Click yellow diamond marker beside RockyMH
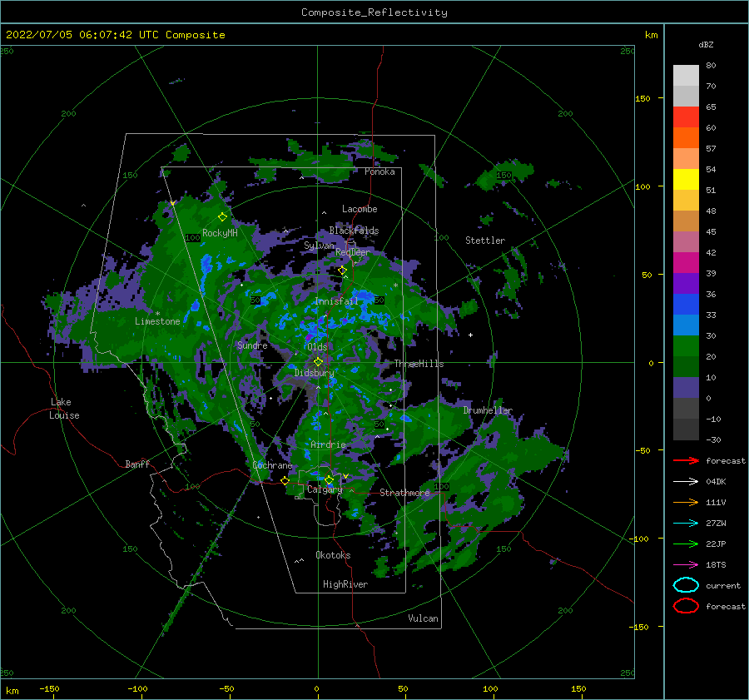This screenshot has height=700, width=749. [x=222, y=217]
